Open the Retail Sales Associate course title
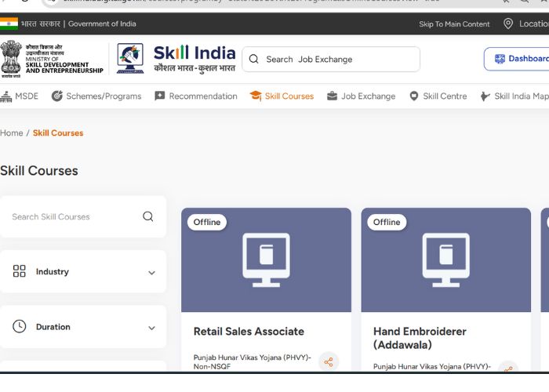The image size is (549, 392). pos(249,332)
